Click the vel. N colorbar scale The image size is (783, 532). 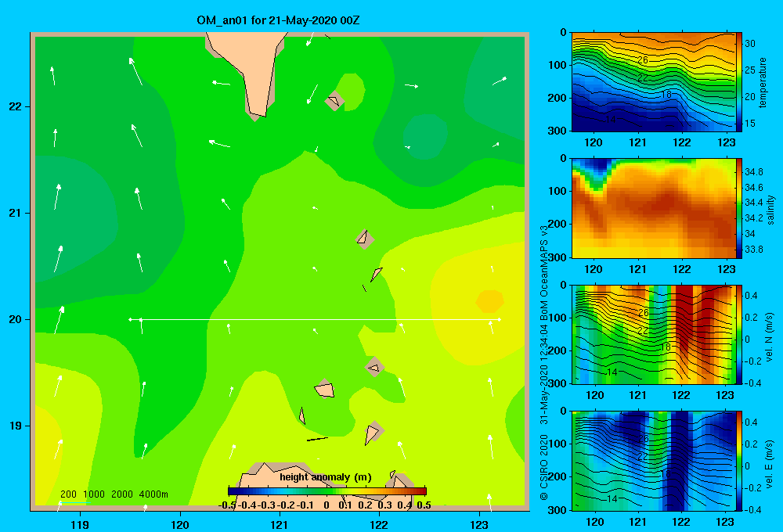point(739,334)
